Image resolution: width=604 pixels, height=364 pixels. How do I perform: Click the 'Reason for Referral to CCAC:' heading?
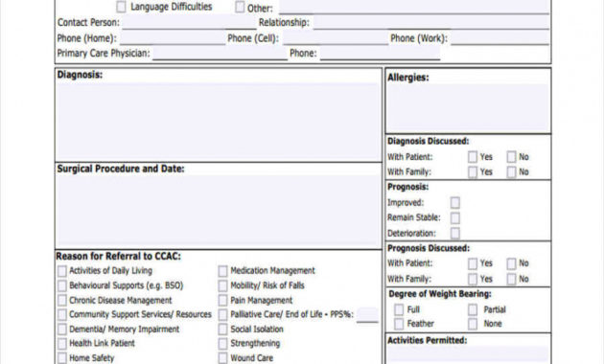(118, 257)
